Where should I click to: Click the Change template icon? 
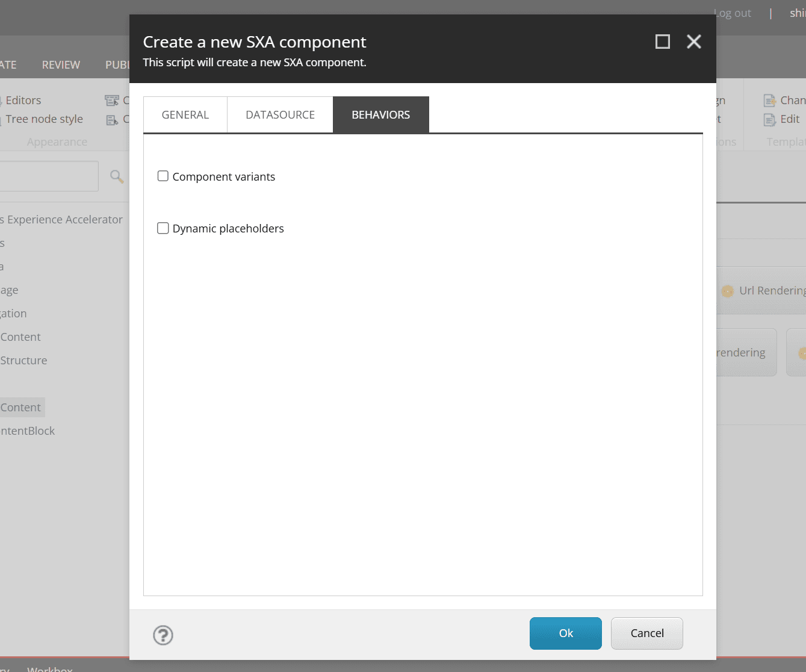[x=769, y=101]
